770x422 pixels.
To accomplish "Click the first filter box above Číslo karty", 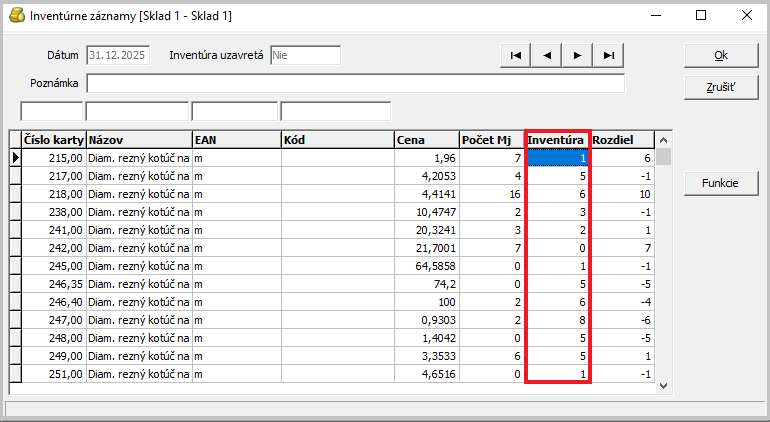I will coord(51,111).
